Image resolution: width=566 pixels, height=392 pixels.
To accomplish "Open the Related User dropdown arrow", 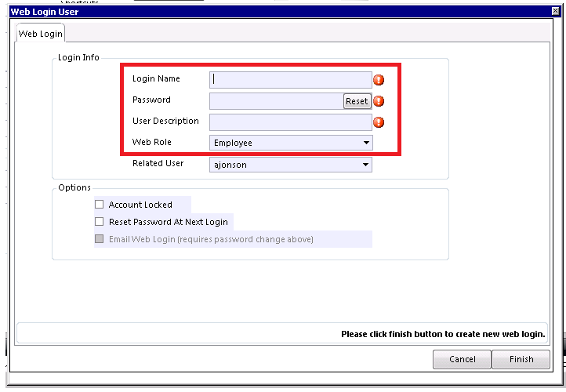I will point(365,165).
